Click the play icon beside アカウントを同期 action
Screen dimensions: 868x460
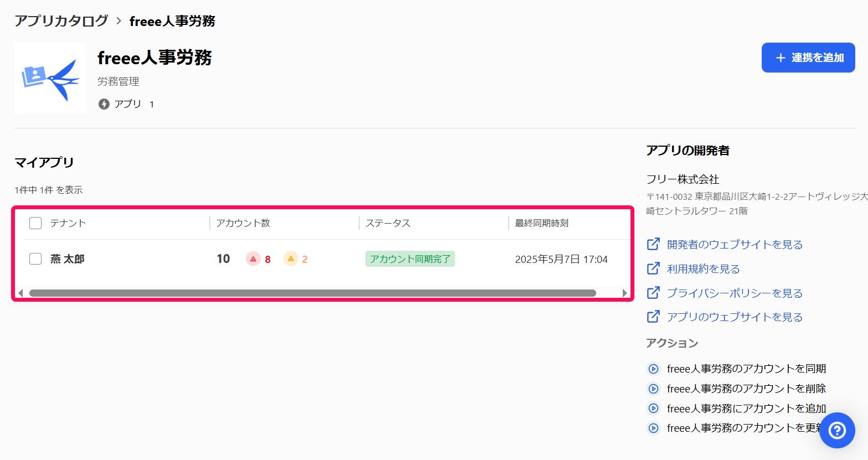click(x=653, y=369)
